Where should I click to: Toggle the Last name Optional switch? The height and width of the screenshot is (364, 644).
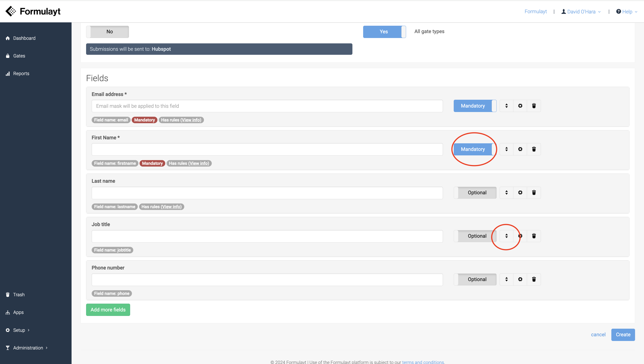475,193
